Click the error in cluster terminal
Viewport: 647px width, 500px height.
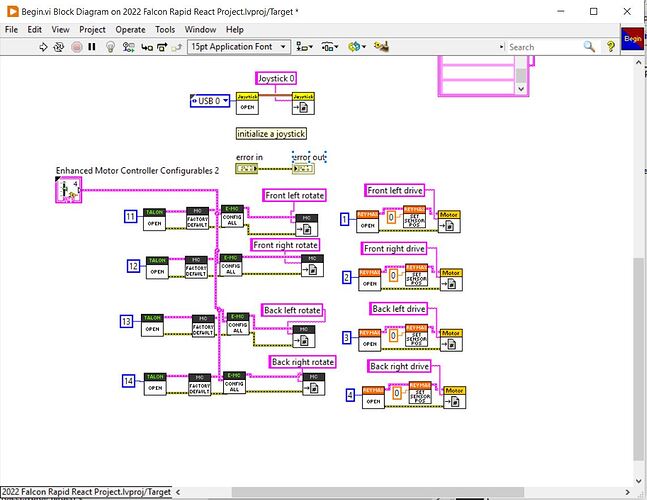(x=246, y=168)
